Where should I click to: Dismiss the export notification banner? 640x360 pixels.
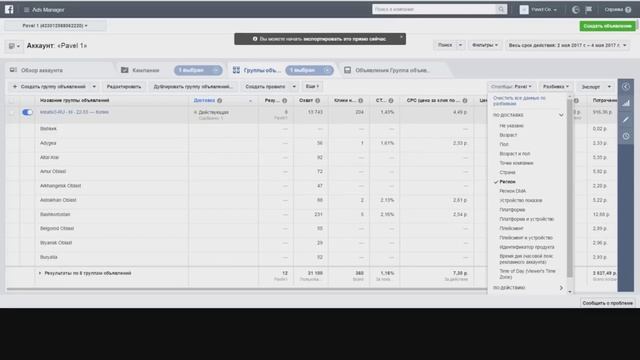(401, 37)
